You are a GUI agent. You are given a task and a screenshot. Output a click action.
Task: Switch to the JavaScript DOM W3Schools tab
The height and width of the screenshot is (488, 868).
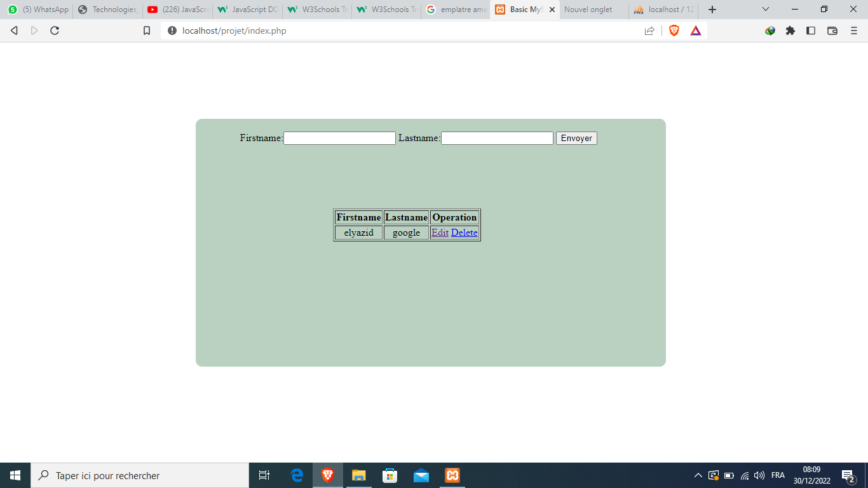247,10
